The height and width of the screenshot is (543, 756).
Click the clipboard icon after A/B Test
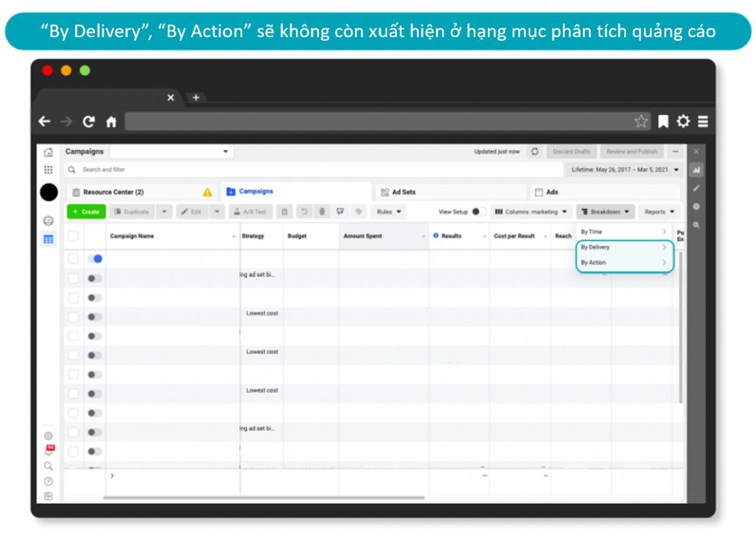[x=285, y=212]
